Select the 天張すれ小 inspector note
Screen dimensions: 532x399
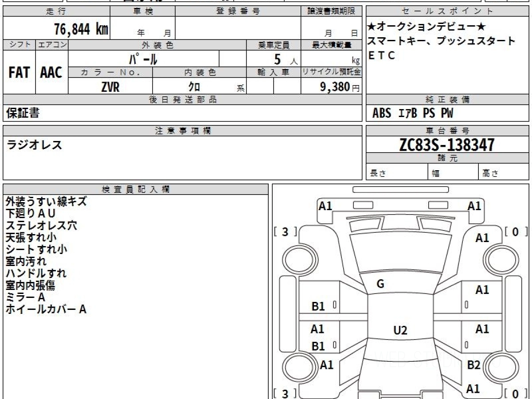pyautogui.click(x=31, y=238)
